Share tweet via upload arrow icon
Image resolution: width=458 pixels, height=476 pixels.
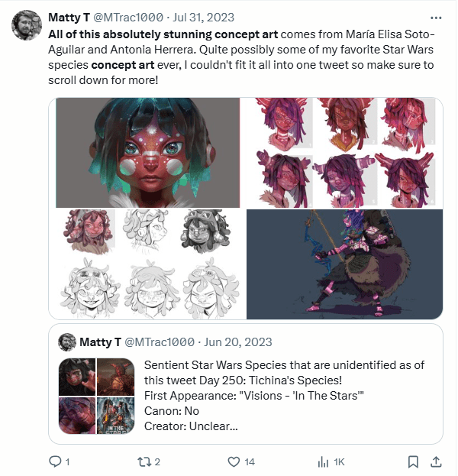pos(436,461)
